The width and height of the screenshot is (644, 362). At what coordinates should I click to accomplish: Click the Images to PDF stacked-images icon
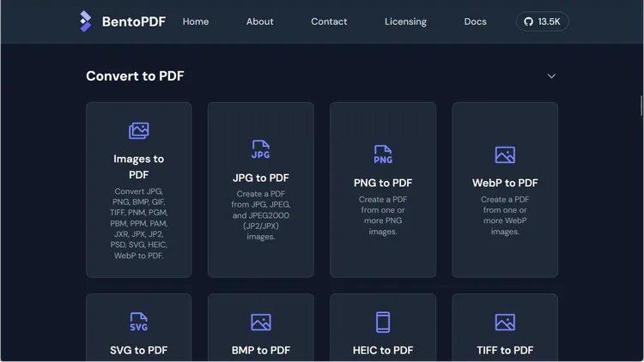coord(139,130)
